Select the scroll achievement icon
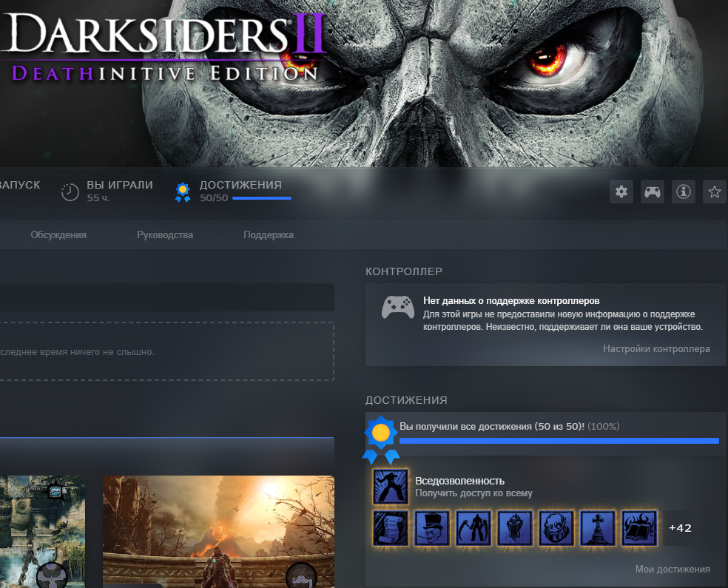Image resolution: width=728 pixels, height=588 pixels. coord(391,528)
